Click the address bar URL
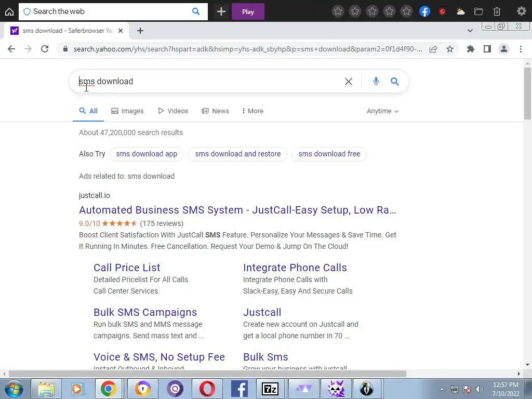Image resolution: width=532 pixels, height=399 pixels. pos(248,49)
